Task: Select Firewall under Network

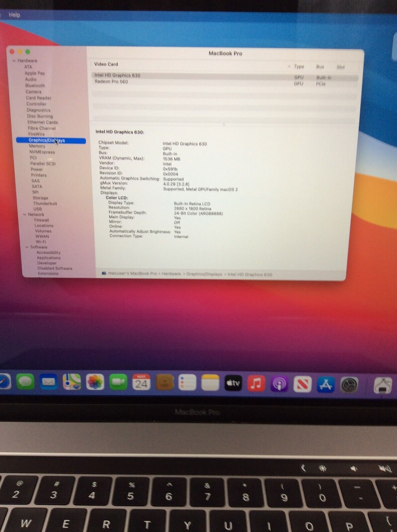Action: pos(42,220)
